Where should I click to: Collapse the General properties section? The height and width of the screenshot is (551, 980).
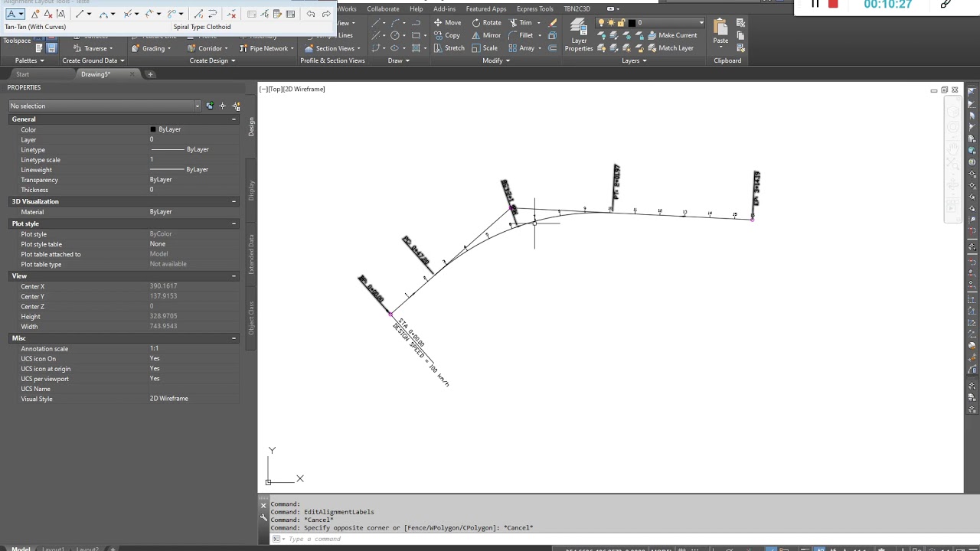[x=234, y=119]
